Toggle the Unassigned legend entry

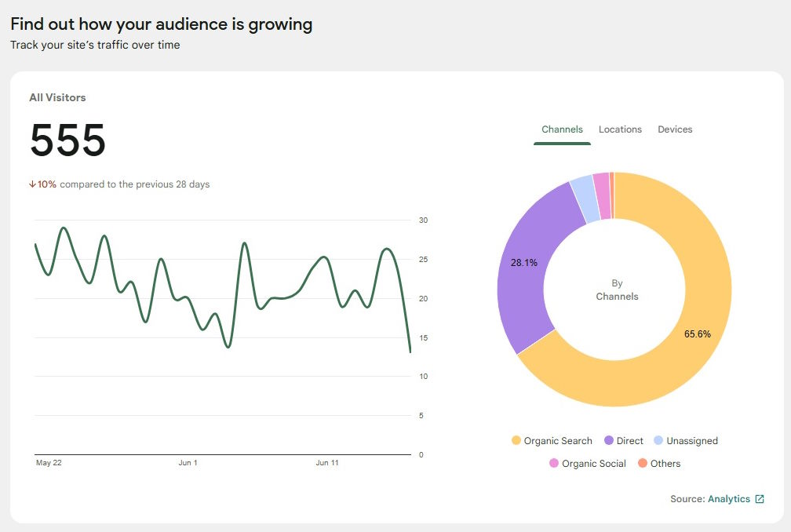coord(687,440)
